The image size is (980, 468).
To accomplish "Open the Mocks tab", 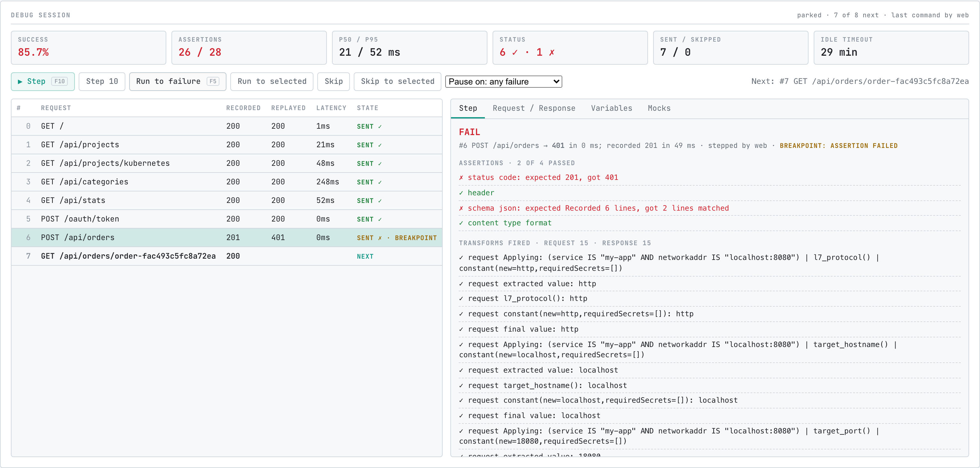I will pos(659,108).
